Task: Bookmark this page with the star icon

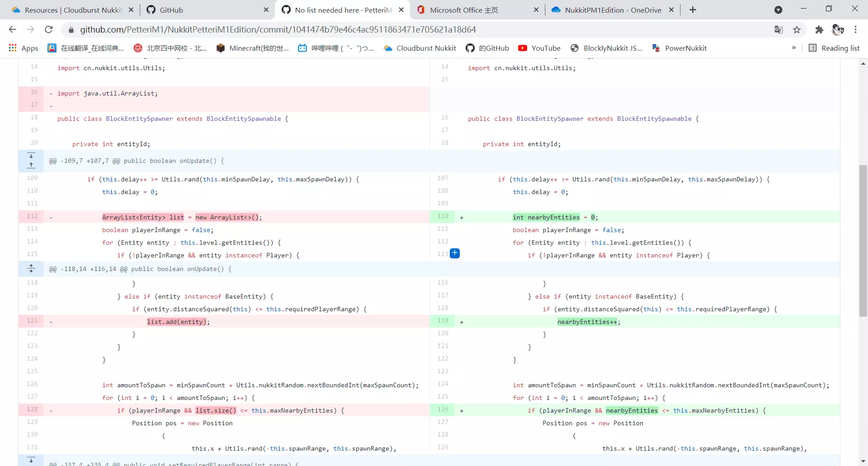Action: (797, 29)
